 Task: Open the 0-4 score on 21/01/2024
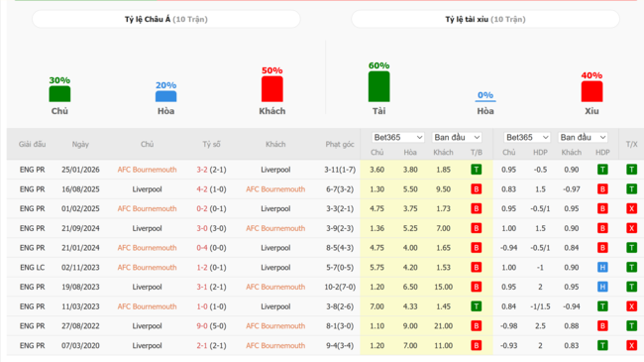202,248
